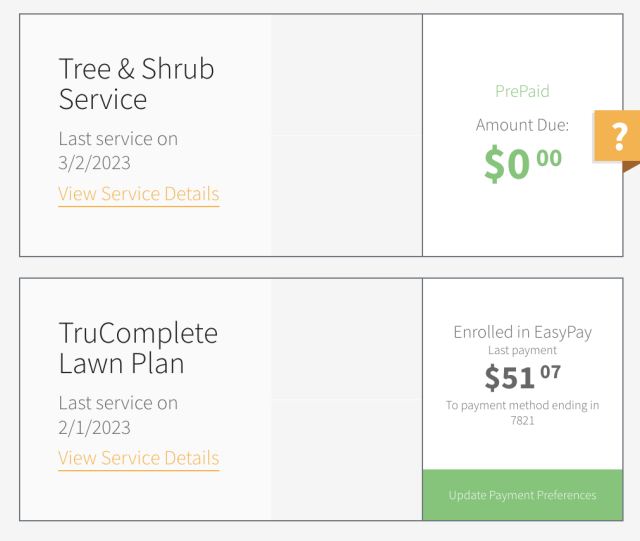Click the Last service on text under TruComplete
Image resolution: width=640 pixels, height=541 pixels.
tap(118, 403)
